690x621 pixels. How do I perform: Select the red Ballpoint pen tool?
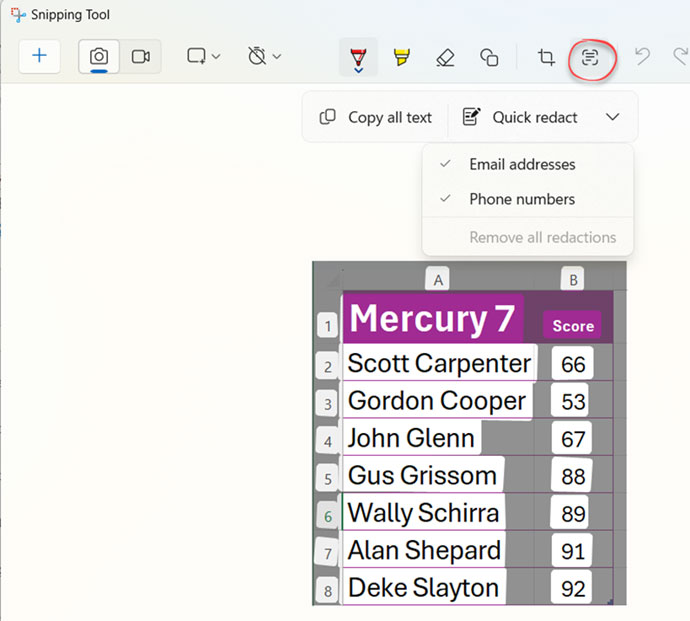point(358,58)
